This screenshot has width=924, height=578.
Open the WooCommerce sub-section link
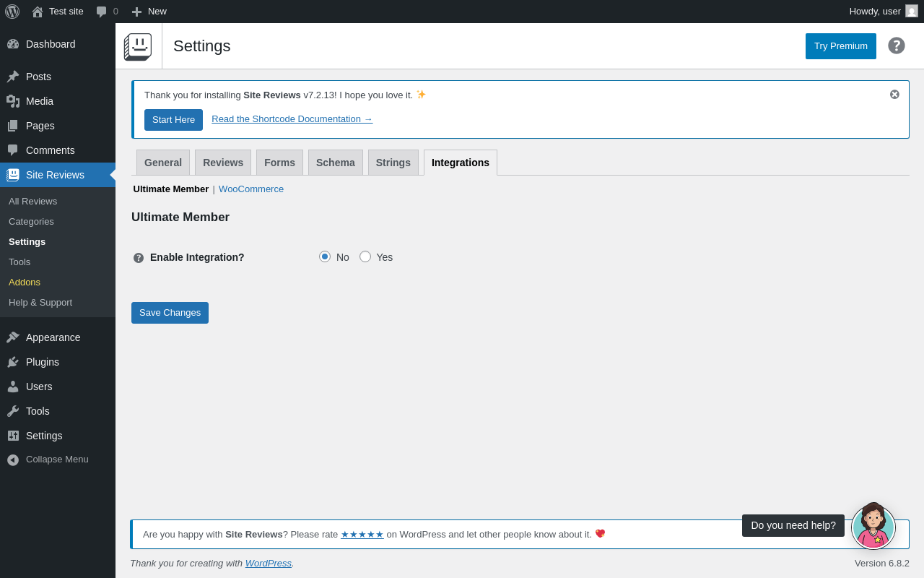251,189
